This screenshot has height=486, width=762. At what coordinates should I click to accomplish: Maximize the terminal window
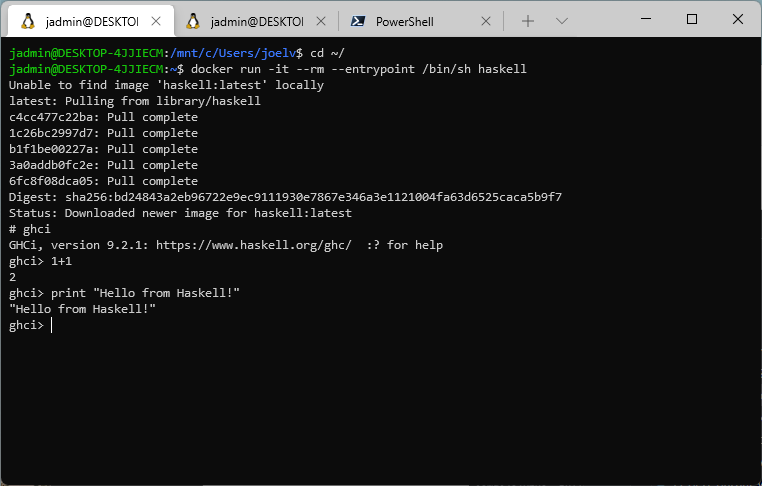tap(691, 19)
